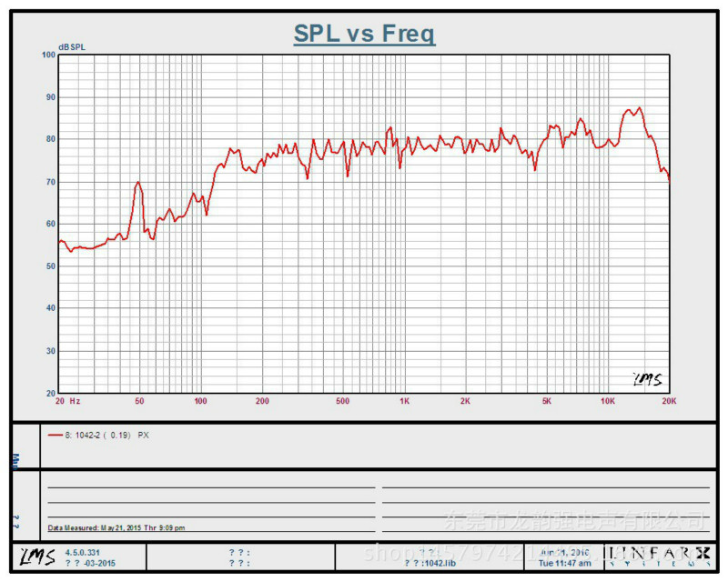The height and width of the screenshot is (582, 728).
Task: Click the 50 Hz peak on the red curve
Action: [138, 183]
